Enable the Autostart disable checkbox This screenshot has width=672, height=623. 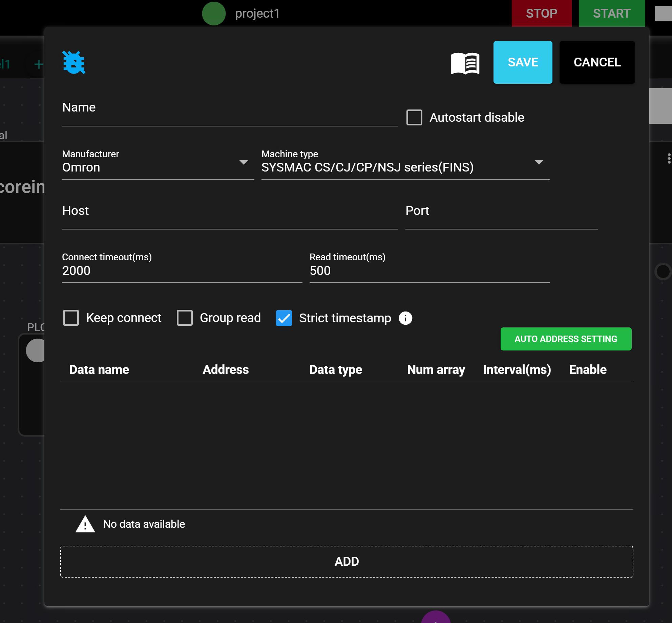click(x=414, y=117)
